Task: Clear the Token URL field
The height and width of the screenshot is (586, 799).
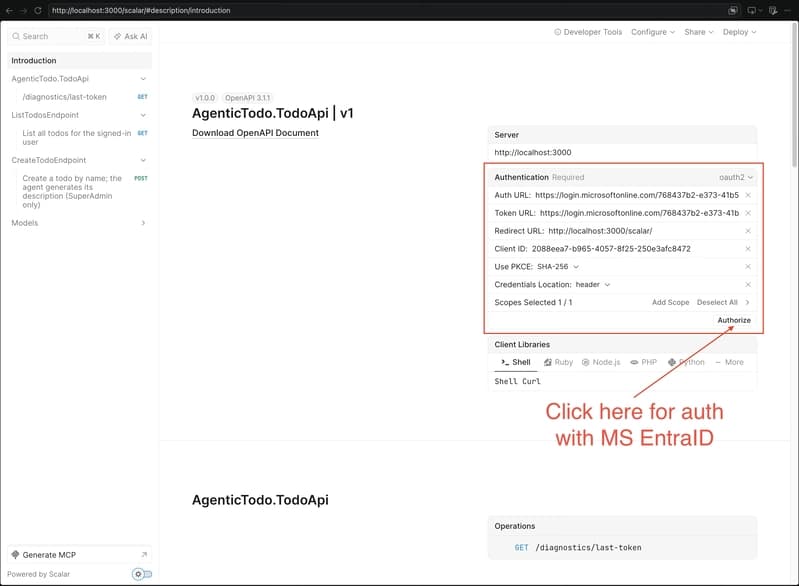Action: 748,213
